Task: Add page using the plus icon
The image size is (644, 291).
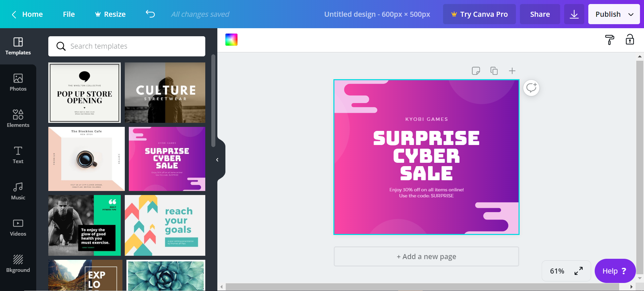Action: click(512, 71)
